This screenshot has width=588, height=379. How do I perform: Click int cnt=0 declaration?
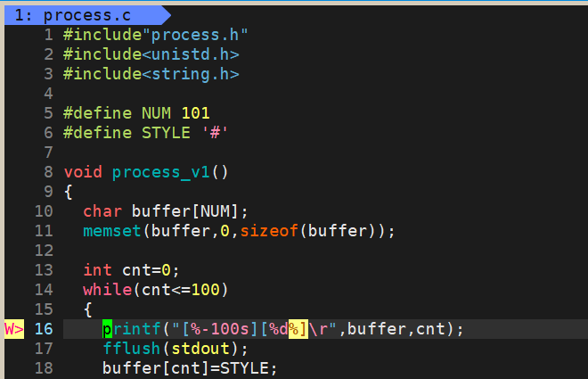(131, 270)
